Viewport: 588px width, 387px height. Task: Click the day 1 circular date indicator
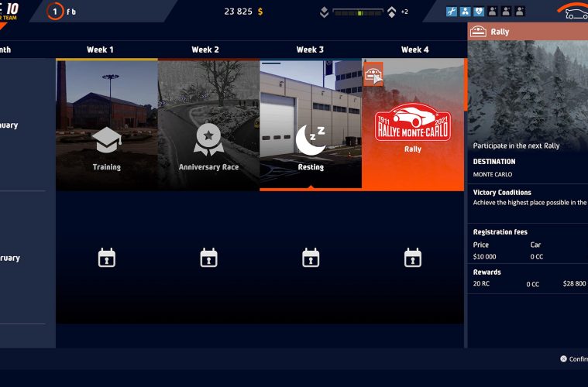(x=55, y=12)
